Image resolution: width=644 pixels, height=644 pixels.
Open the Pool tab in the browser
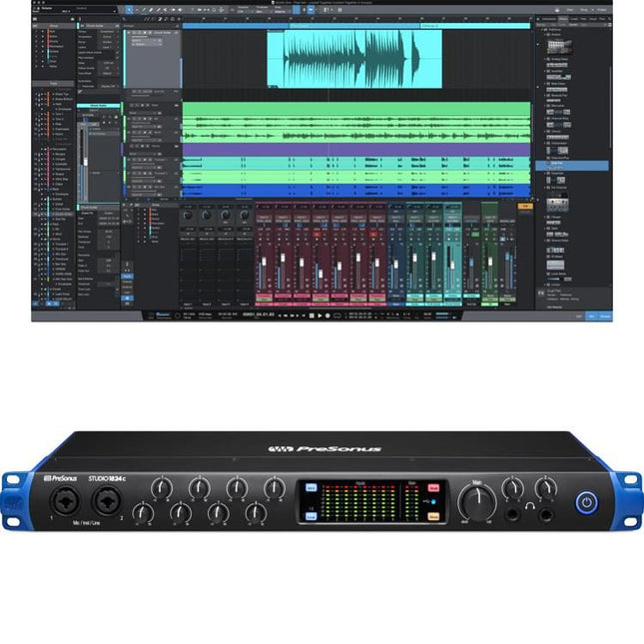coord(602,19)
